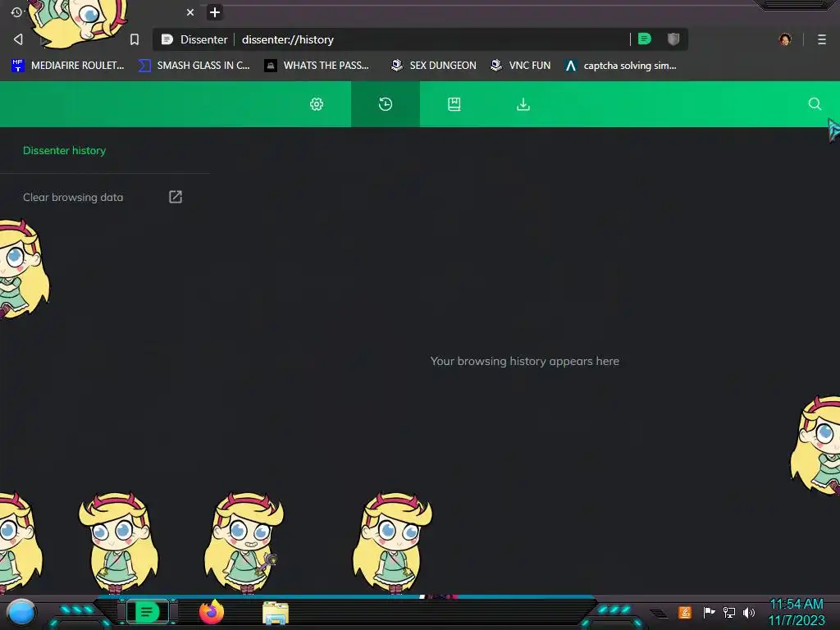
Task: Open the Bookmarks tab in green bar
Action: point(454,104)
